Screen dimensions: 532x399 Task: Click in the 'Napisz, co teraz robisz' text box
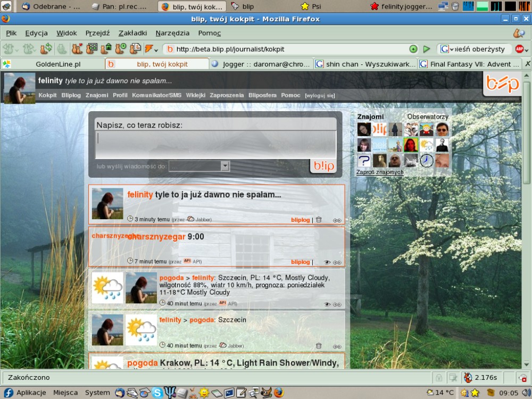point(215,144)
